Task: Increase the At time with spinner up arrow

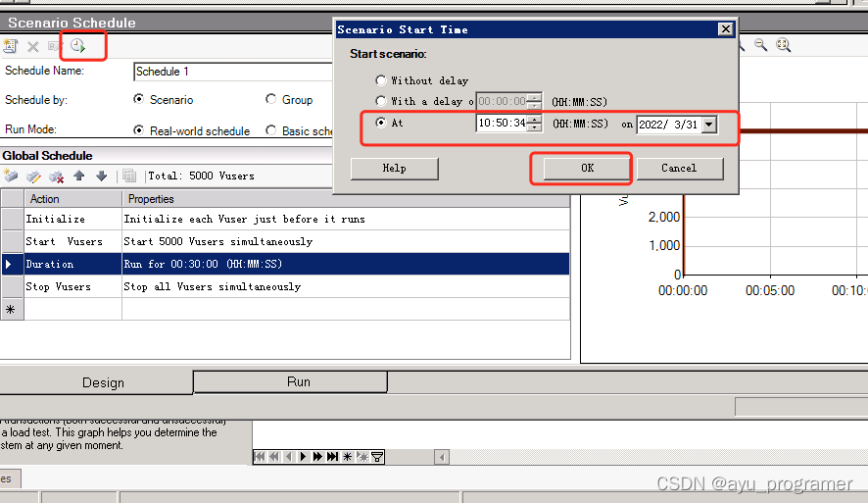Action: (534, 118)
